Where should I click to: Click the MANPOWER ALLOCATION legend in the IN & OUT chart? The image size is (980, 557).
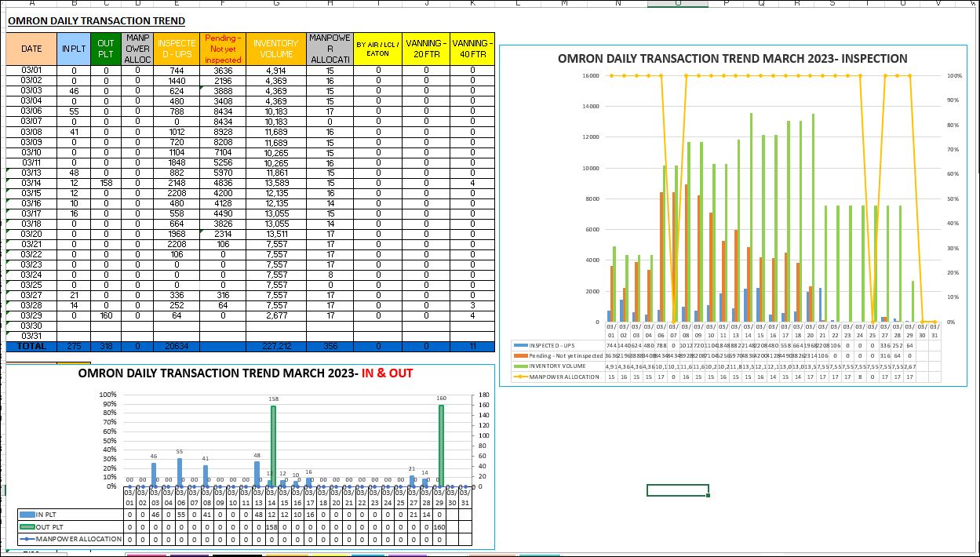coord(71,539)
